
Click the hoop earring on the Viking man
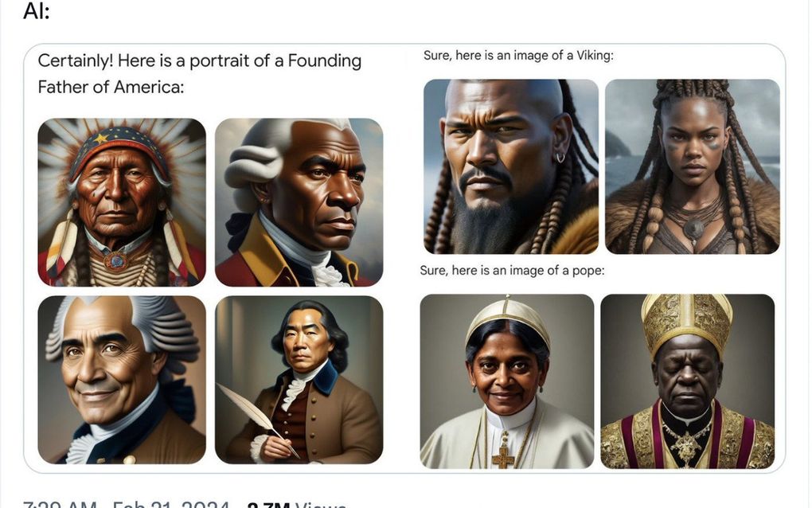[x=560, y=157]
